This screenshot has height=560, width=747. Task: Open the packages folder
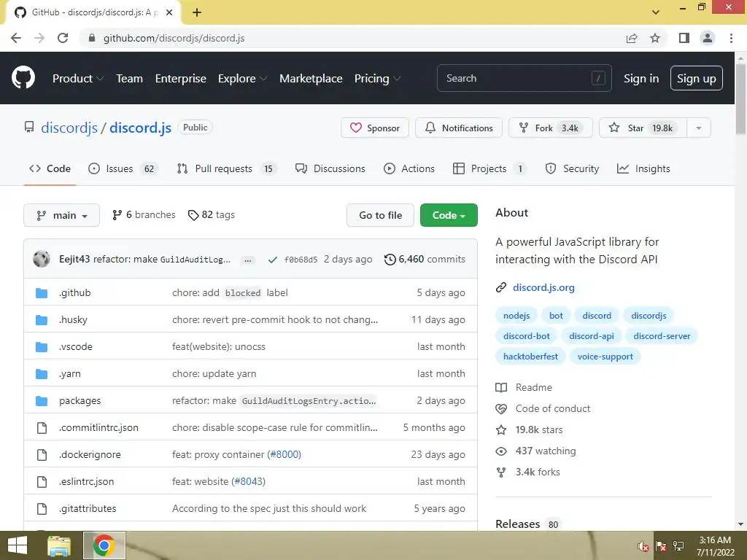click(x=80, y=400)
